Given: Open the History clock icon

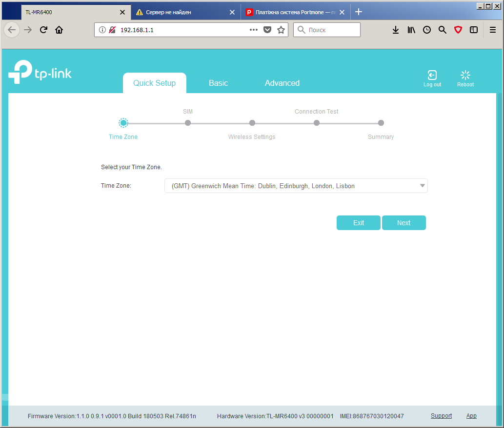Looking at the screenshot, I should click(427, 30).
